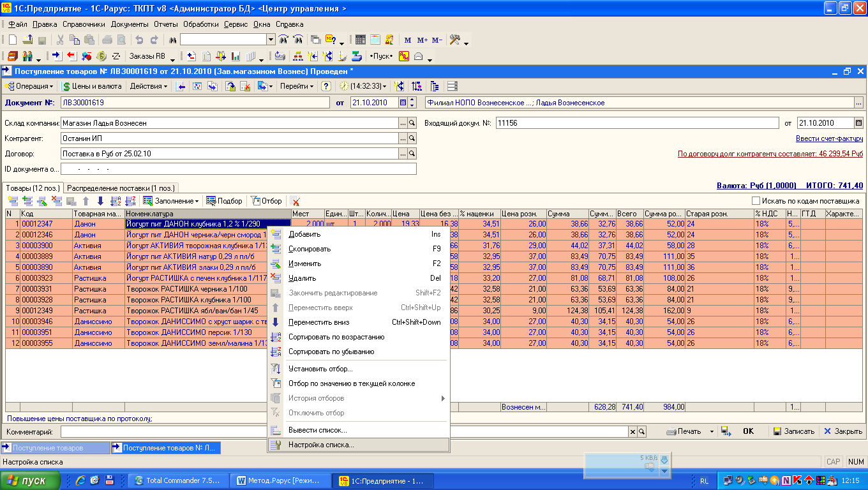868x490 pixels.
Task: Choose Добавить in context menu
Action: 358,234
